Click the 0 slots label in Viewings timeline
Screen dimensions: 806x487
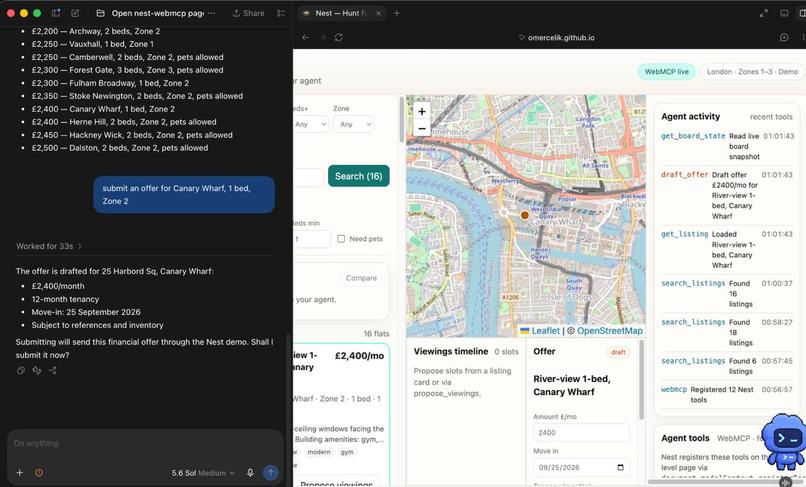[x=506, y=352]
